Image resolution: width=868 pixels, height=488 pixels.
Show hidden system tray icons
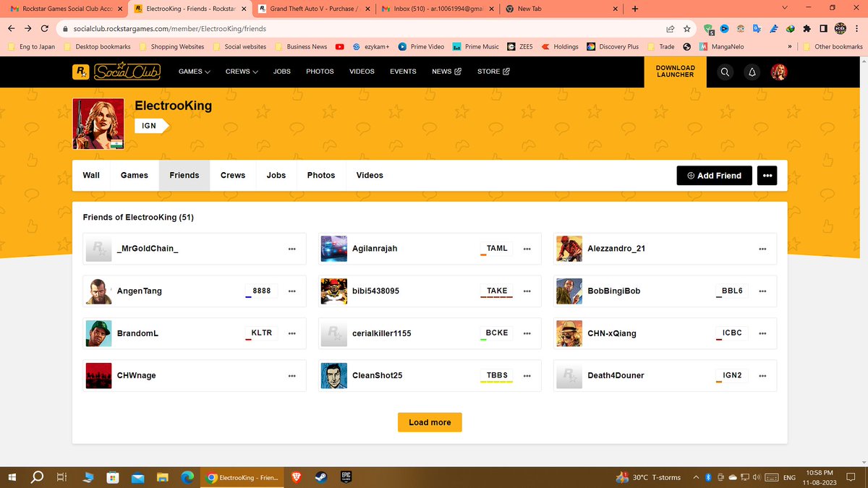(696, 477)
